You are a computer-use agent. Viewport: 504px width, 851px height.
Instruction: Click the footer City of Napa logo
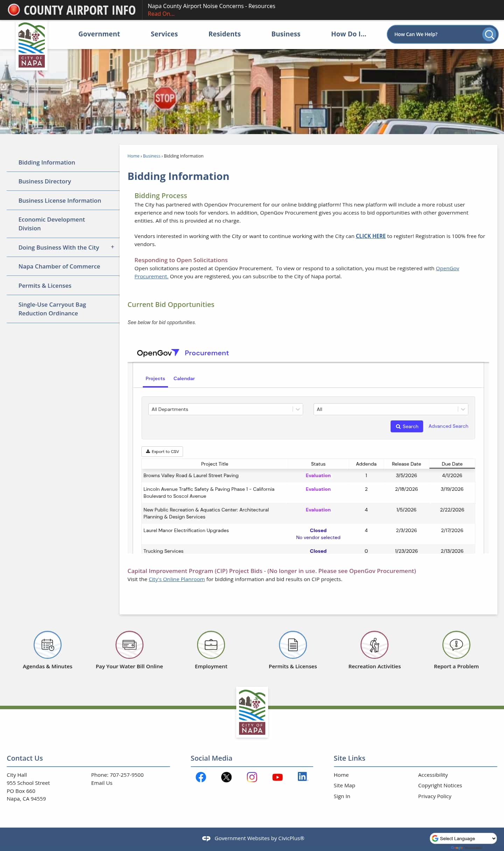click(252, 712)
